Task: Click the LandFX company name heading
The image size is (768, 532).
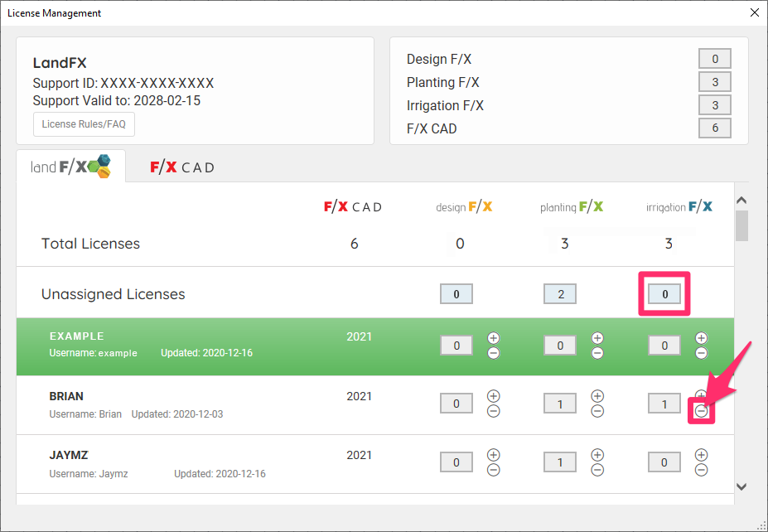Action: (60, 63)
